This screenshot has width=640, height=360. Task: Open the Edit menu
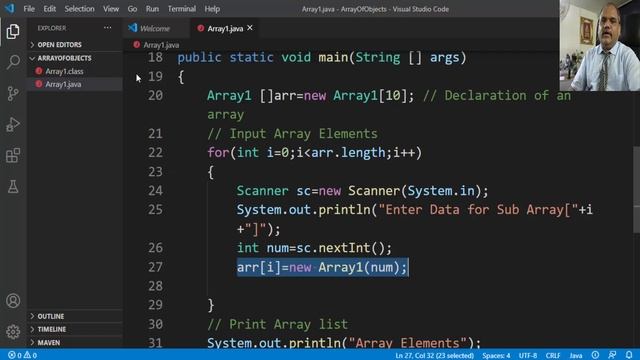point(49,9)
